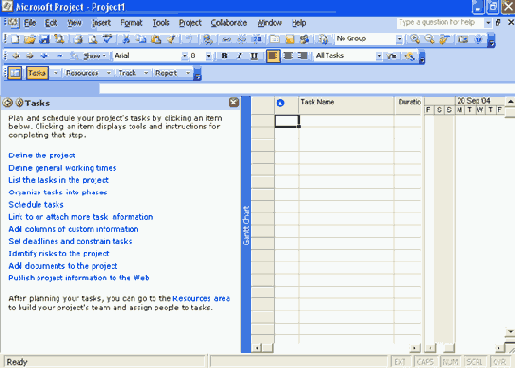Viewport: 515px width, 368px height.
Task: Click the Zoom Out magnifier icon
Action: (429, 39)
